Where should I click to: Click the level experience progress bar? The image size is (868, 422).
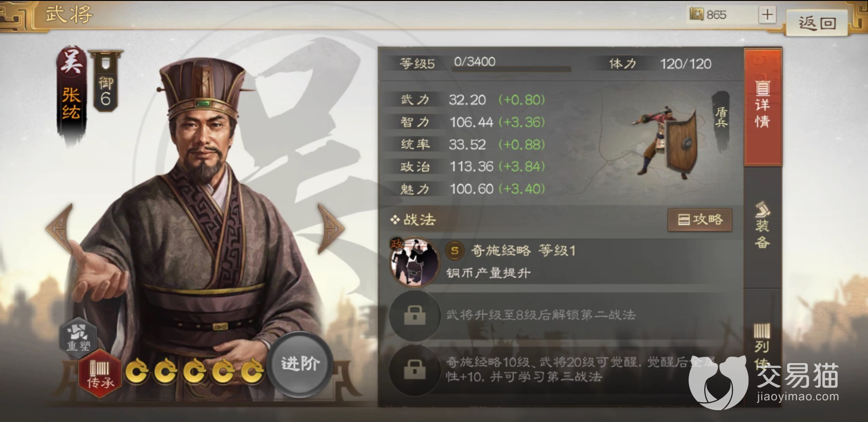(x=511, y=70)
